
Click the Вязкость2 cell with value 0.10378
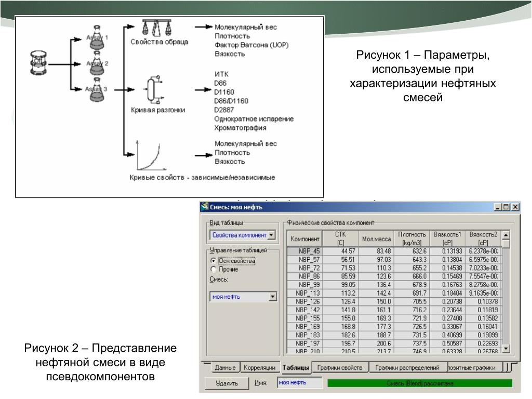pos(483,301)
